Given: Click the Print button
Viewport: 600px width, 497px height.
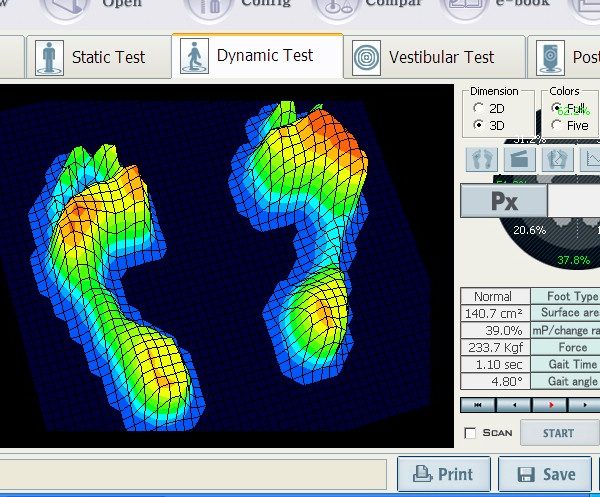Looking at the screenshot, I should (x=443, y=474).
